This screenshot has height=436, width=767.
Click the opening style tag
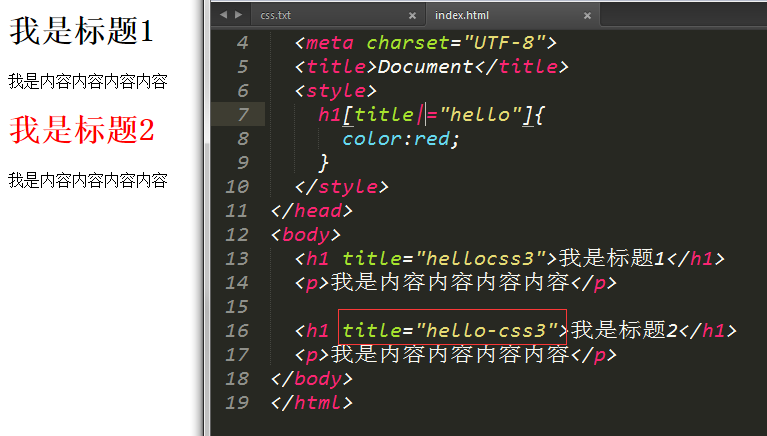point(336,91)
